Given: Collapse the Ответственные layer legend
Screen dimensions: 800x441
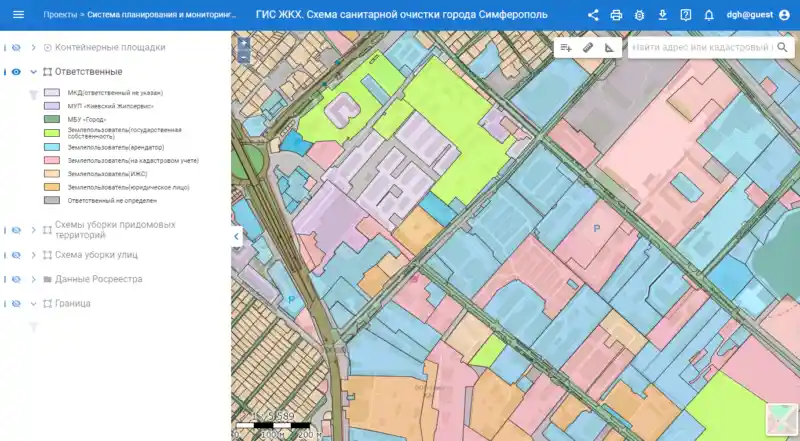Looking at the screenshot, I should coord(34,72).
